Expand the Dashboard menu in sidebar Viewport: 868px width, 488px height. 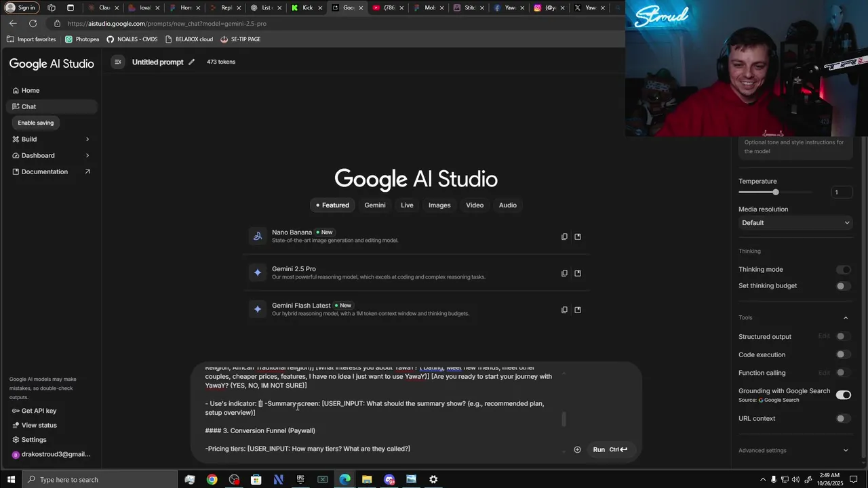pyautogui.click(x=87, y=155)
